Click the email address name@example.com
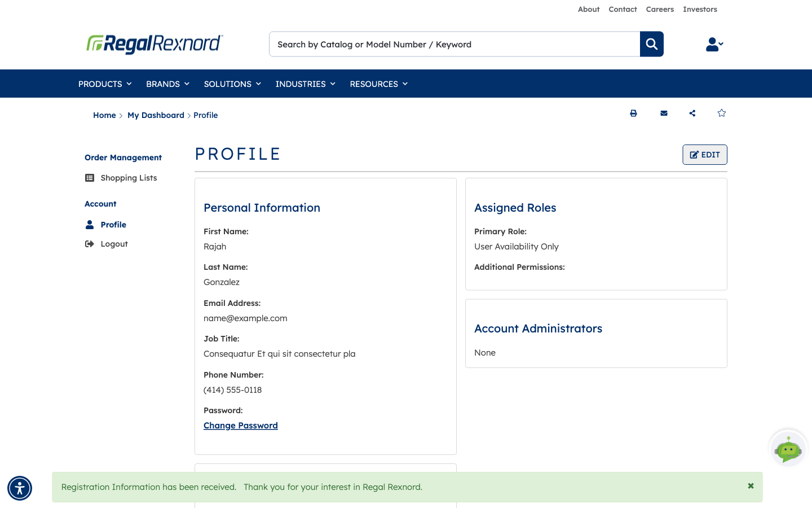The image size is (812, 508). 245,318
